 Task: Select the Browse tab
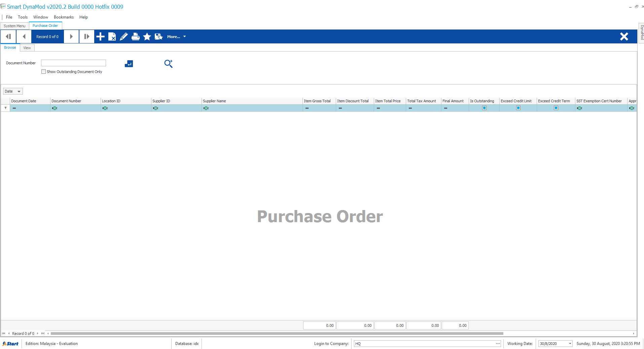pos(10,47)
